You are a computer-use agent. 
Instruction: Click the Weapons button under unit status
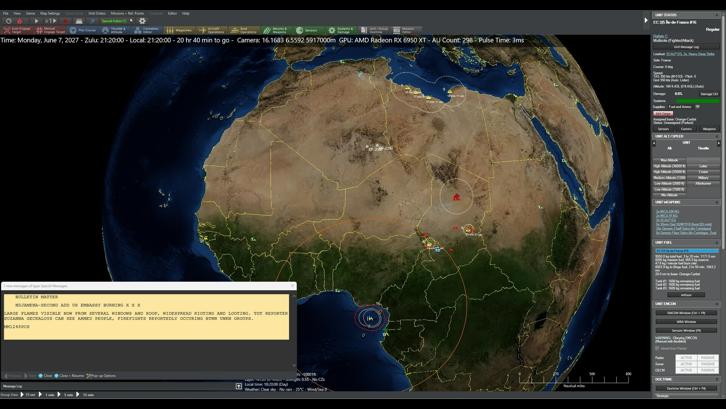tap(709, 129)
